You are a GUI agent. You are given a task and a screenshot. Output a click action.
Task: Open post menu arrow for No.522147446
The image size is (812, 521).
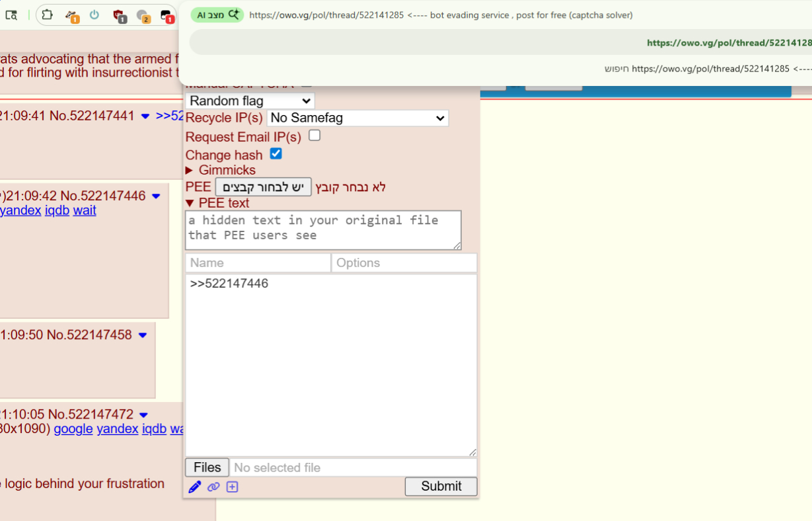coord(156,196)
